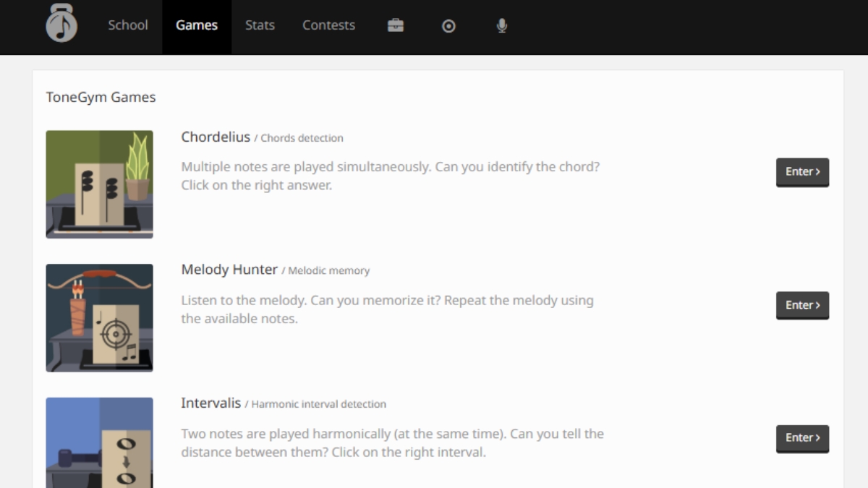Screen dimensions: 868x488
Task: Go to the Stats page
Action: click(260, 25)
